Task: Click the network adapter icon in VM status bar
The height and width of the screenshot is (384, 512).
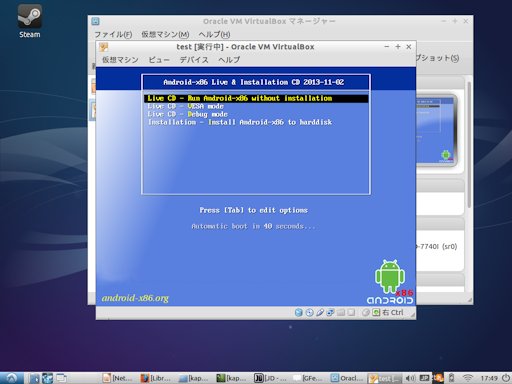Action: click(x=330, y=312)
